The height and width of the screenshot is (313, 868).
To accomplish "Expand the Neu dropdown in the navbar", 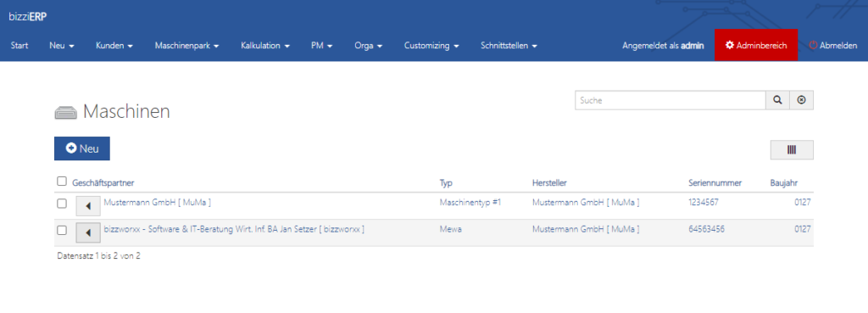I will (61, 46).
